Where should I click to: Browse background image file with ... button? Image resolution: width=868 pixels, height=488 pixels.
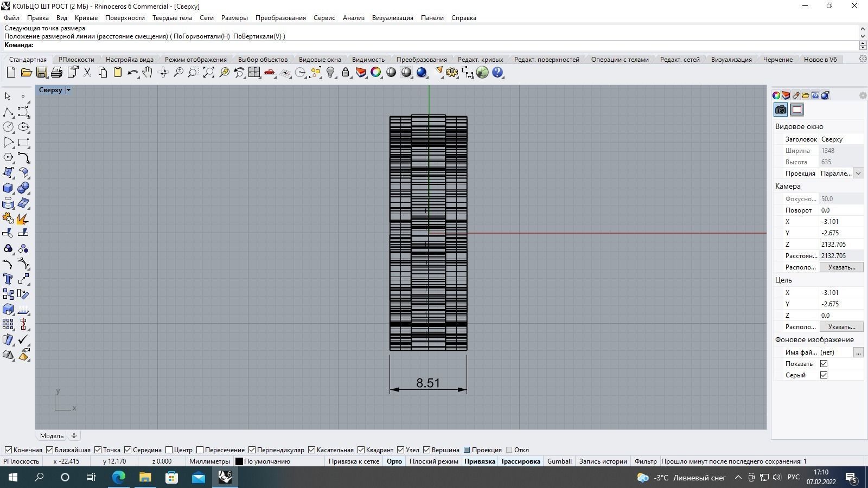click(x=858, y=352)
